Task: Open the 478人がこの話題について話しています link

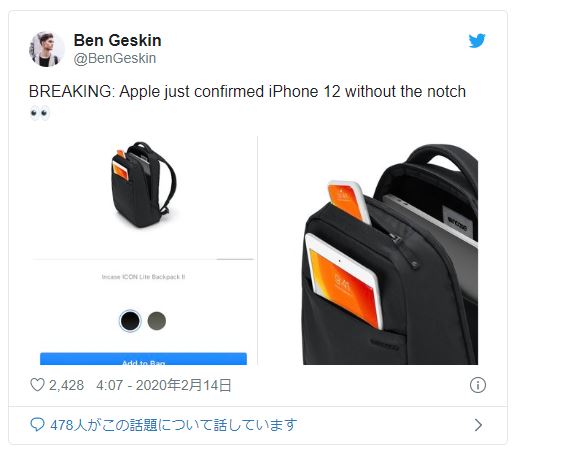Action: tap(174, 425)
